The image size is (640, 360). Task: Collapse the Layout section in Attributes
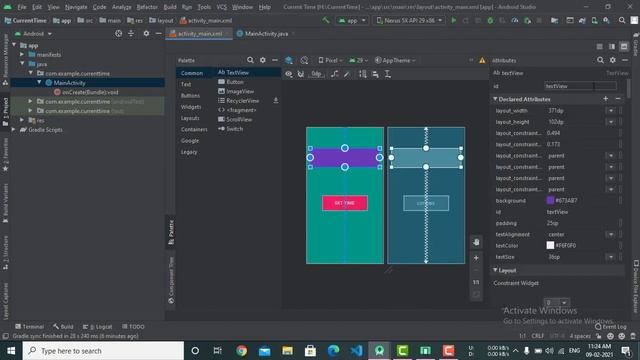click(495, 270)
